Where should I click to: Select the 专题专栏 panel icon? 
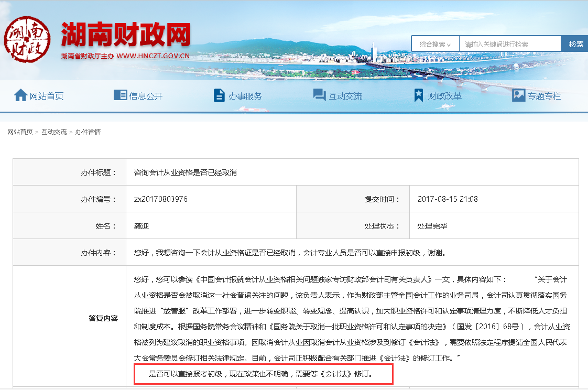[x=518, y=95]
